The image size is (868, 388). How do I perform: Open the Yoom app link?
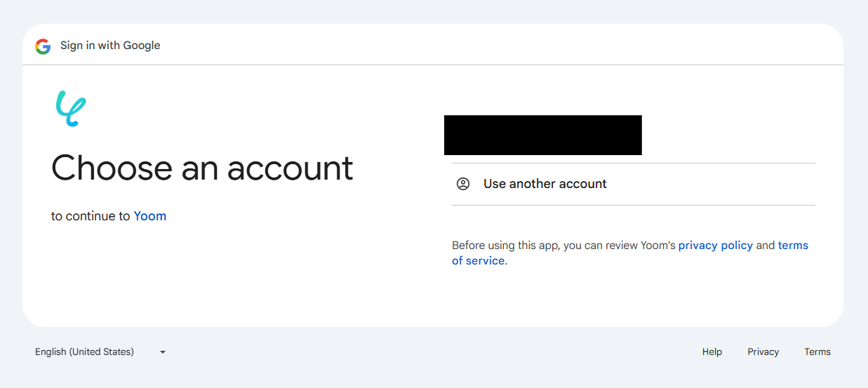click(x=150, y=216)
